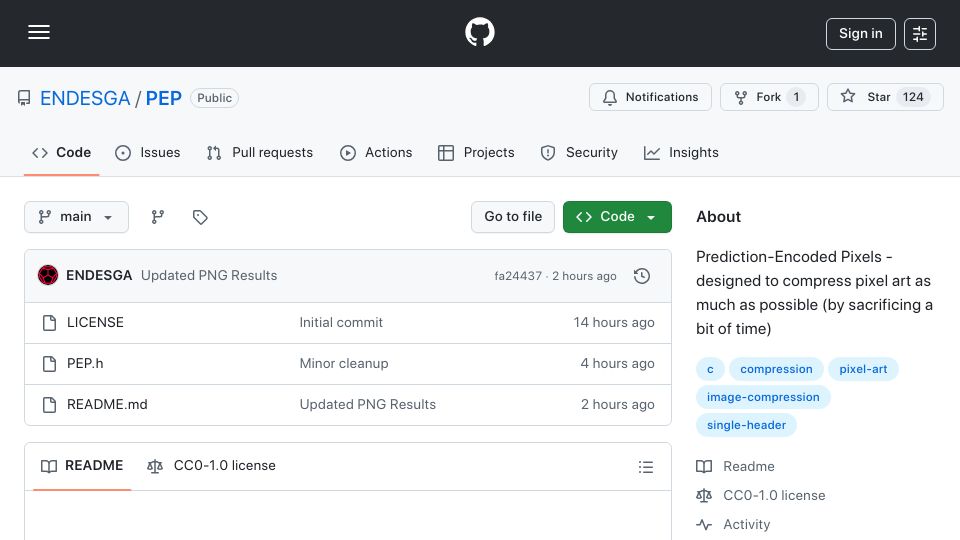Image resolution: width=960 pixels, height=540 pixels.
Task: Go to GitHub homepage via logo
Action: pos(479,32)
